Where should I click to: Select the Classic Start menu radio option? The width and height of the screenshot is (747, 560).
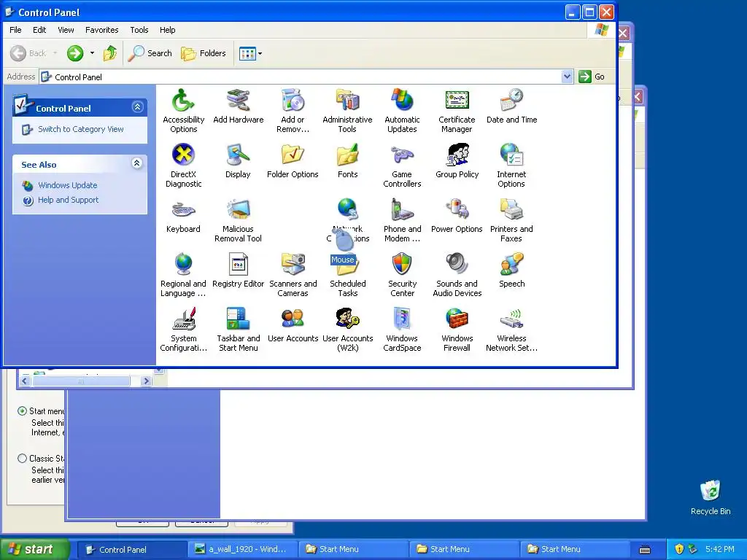22,458
